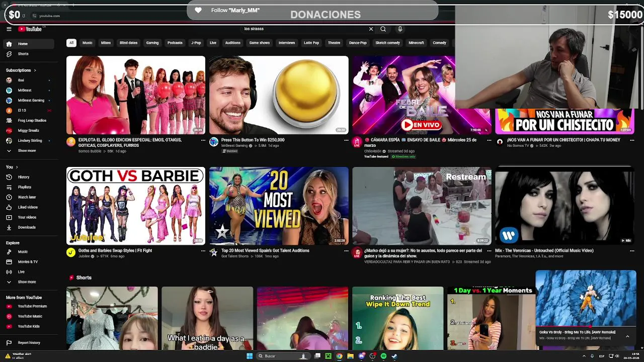Open Steam from the taskbar
This screenshot has width=644, height=362.
(x=394, y=356)
